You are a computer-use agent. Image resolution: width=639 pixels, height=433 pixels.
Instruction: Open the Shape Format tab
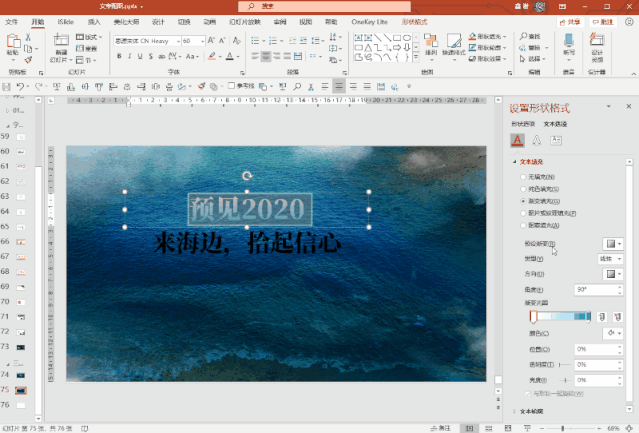pyautogui.click(x=414, y=22)
